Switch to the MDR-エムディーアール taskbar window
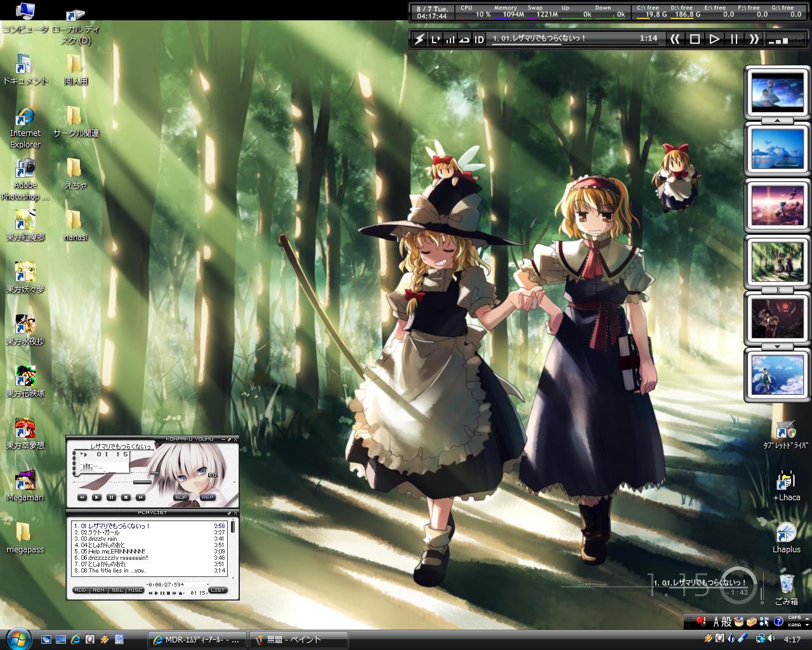 pyautogui.click(x=197, y=639)
